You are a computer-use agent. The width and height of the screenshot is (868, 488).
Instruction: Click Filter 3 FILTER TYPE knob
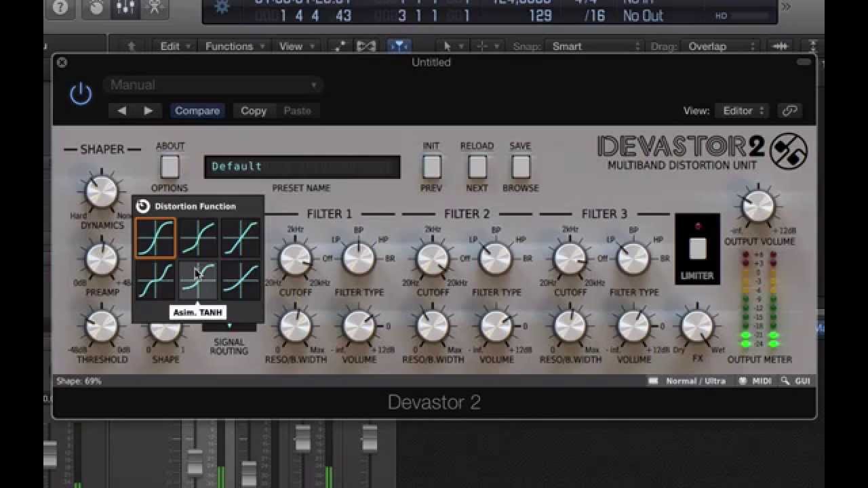pos(634,260)
